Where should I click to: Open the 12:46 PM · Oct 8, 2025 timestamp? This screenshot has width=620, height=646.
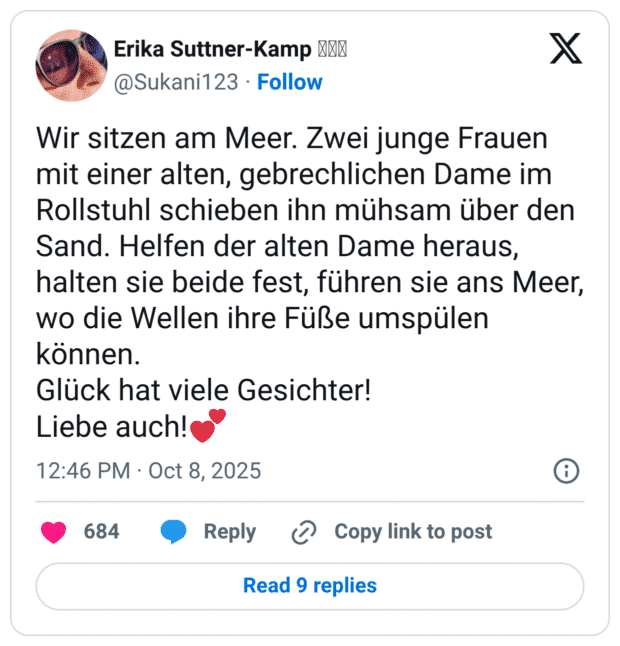click(x=148, y=470)
